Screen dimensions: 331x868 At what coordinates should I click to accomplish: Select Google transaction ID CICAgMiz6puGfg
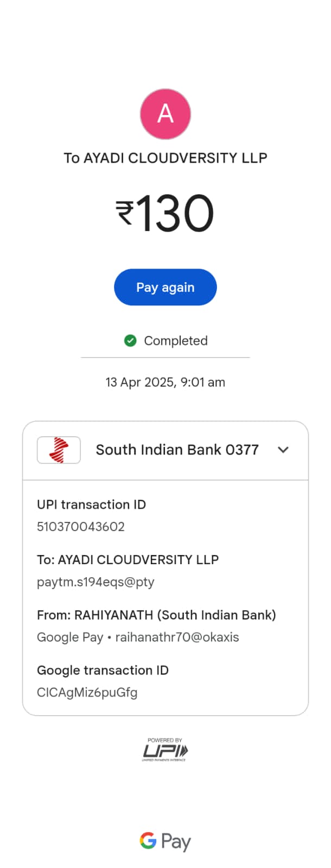[87, 693]
